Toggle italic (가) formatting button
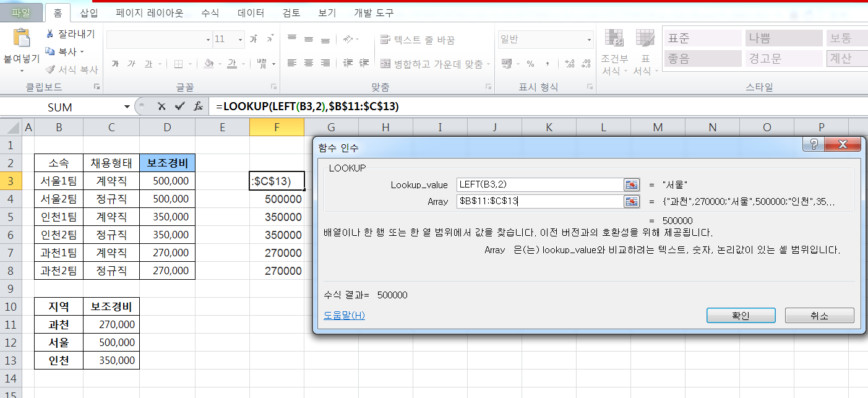The image size is (868, 398). point(131,64)
